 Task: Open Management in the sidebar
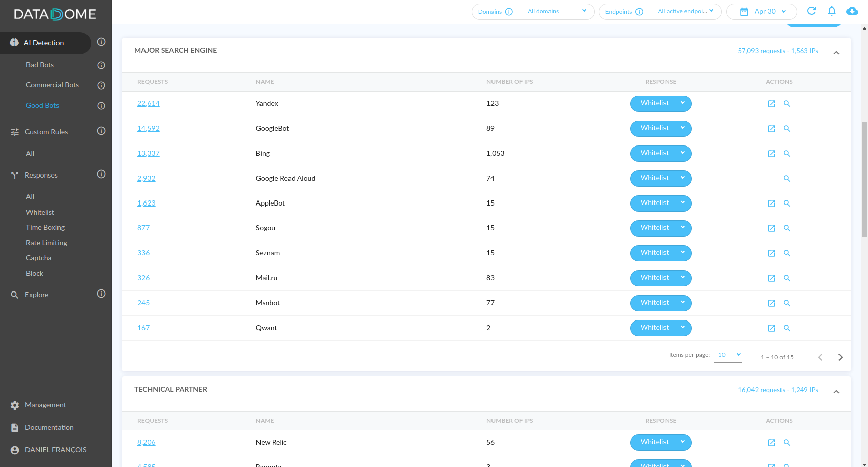45,405
